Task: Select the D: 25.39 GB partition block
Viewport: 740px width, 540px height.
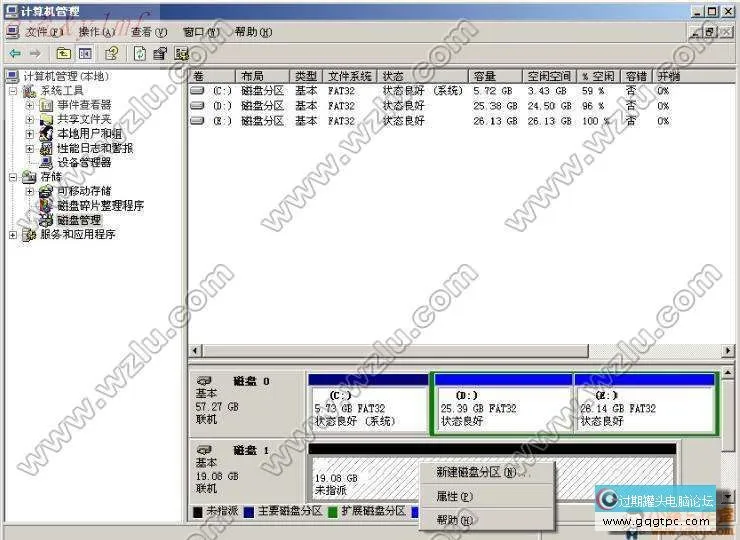Action: point(503,404)
